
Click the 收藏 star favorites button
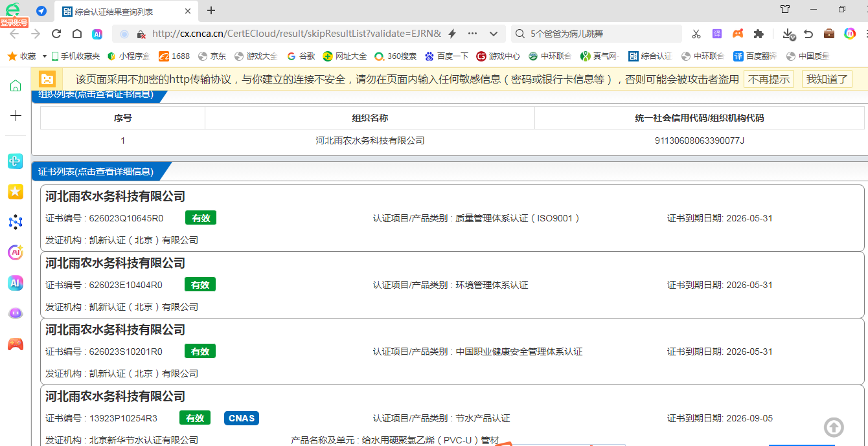pos(21,56)
